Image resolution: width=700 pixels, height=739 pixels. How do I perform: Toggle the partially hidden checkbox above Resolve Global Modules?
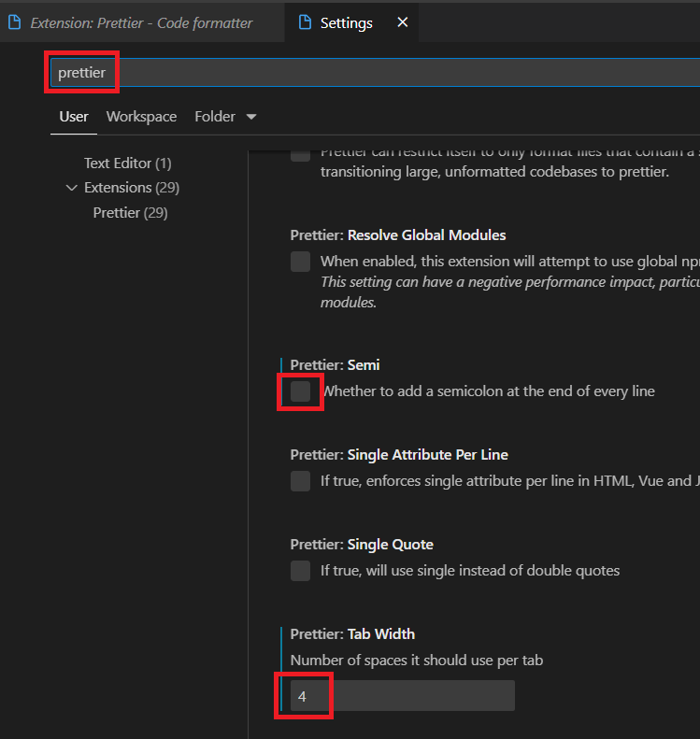[x=300, y=156]
